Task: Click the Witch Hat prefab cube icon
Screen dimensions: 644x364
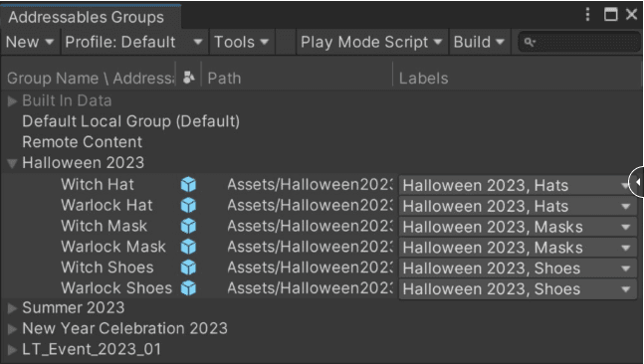Action: [188, 185]
